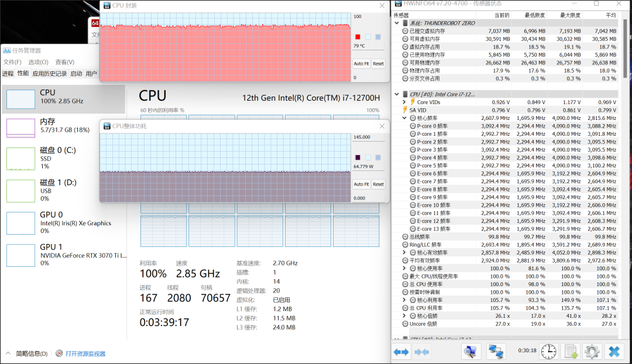Click Auto Fit in the CPU封装 graph

[361, 64]
